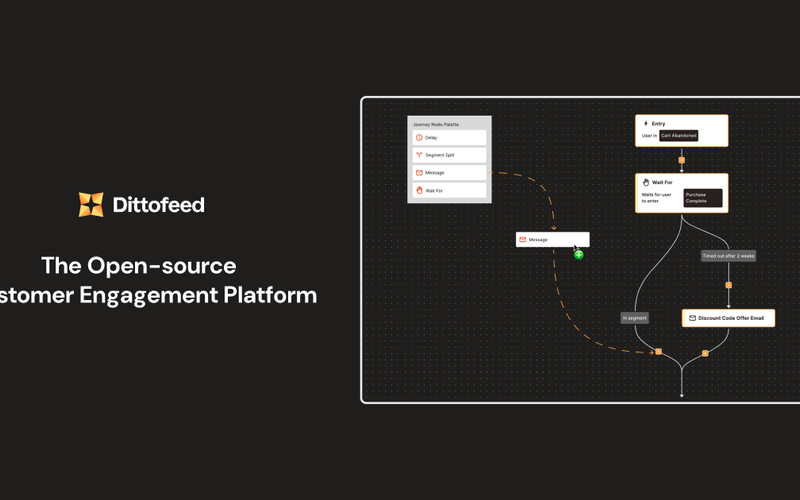Click the dragged Message node on canvas
The height and width of the screenshot is (500, 800).
point(553,240)
